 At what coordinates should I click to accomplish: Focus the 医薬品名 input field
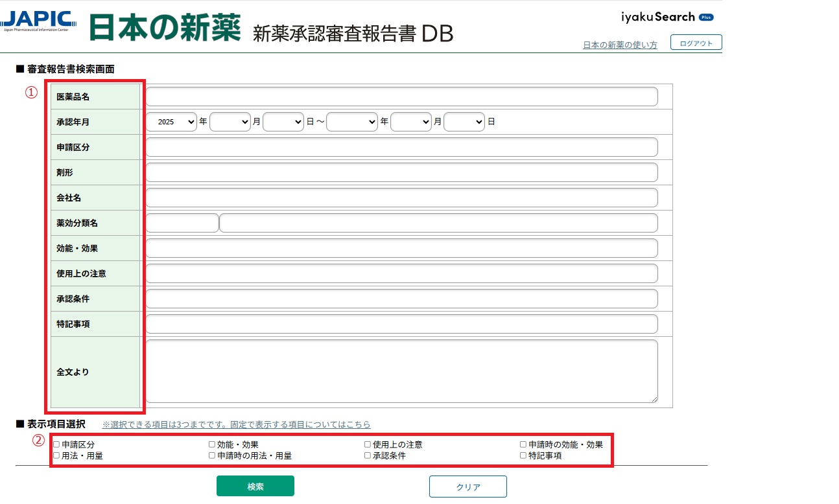pos(402,97)
